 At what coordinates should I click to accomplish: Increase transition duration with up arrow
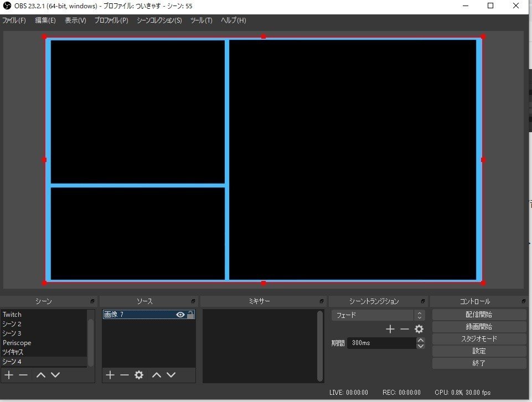(420, 340)
